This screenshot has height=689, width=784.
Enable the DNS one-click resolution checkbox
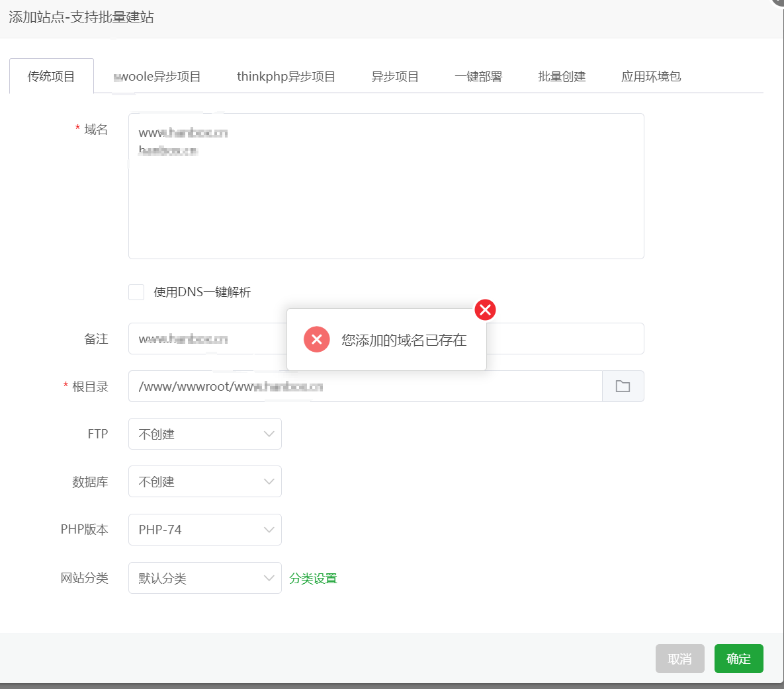pos(136,292)
